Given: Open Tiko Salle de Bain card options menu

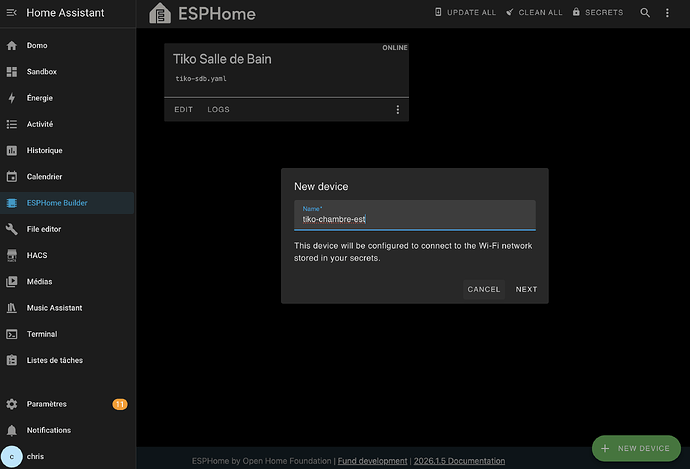Looking at the screenshot, I should click(397, 110).
